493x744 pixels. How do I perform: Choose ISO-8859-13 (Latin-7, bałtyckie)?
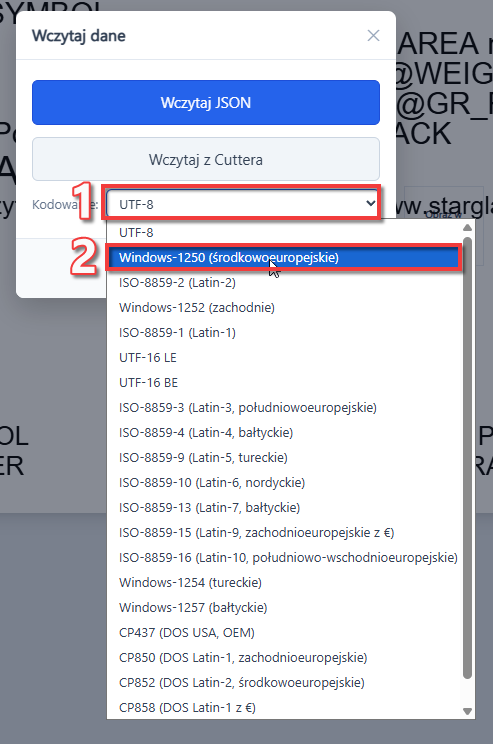[x=285, y=508]
